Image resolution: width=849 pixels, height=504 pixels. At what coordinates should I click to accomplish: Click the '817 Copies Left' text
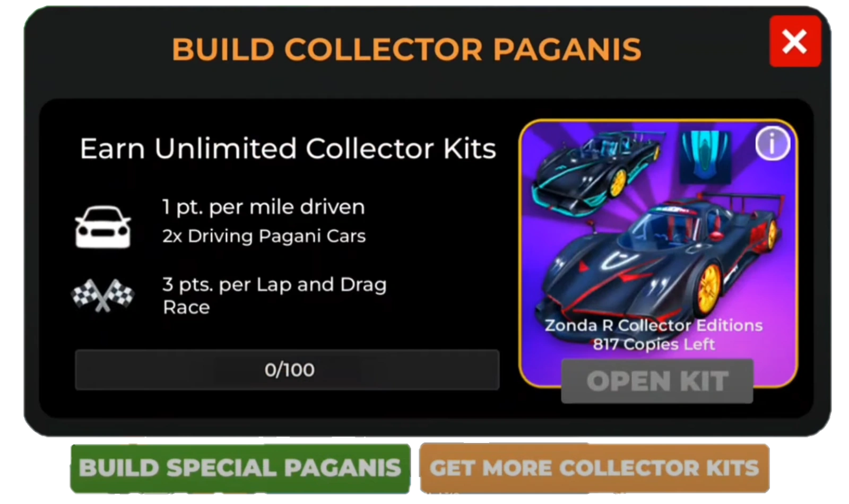[654, 344]
